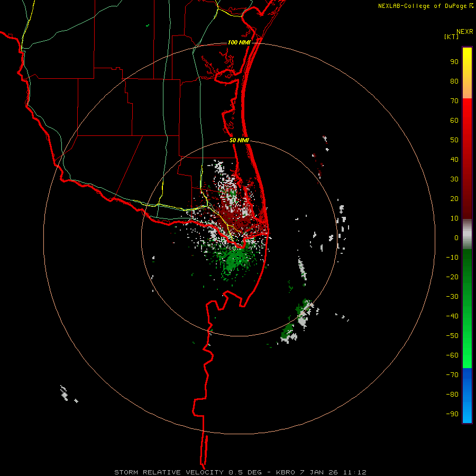Click the 50 value on the velocity scale
This screenshot has height=476, width=476.
pyautogui.click(x=454, y=140)
